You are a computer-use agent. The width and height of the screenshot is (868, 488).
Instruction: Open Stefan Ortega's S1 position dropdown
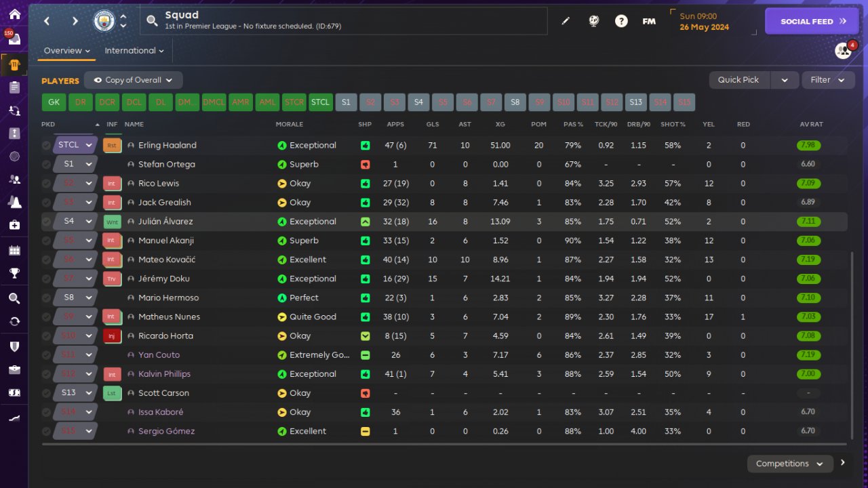coord(76,164)
